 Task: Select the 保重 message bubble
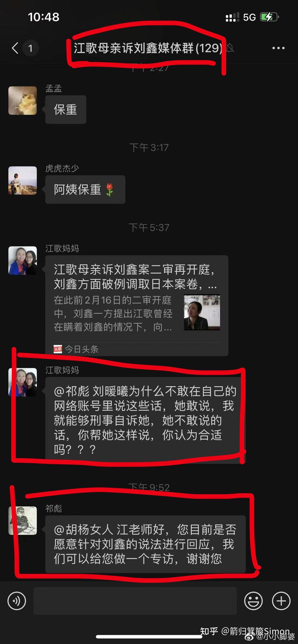(66, 109)
